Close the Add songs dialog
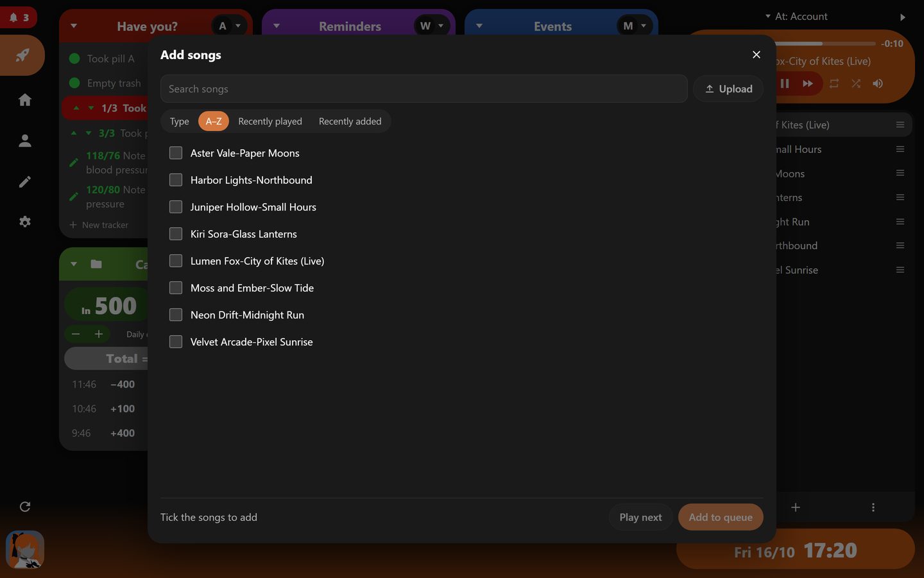 [x=757, y=55]
